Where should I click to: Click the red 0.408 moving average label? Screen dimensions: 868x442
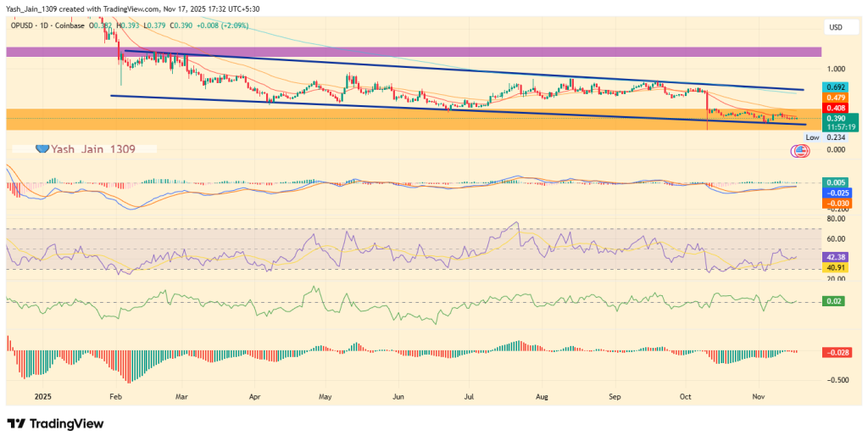(x=834, y=109)
